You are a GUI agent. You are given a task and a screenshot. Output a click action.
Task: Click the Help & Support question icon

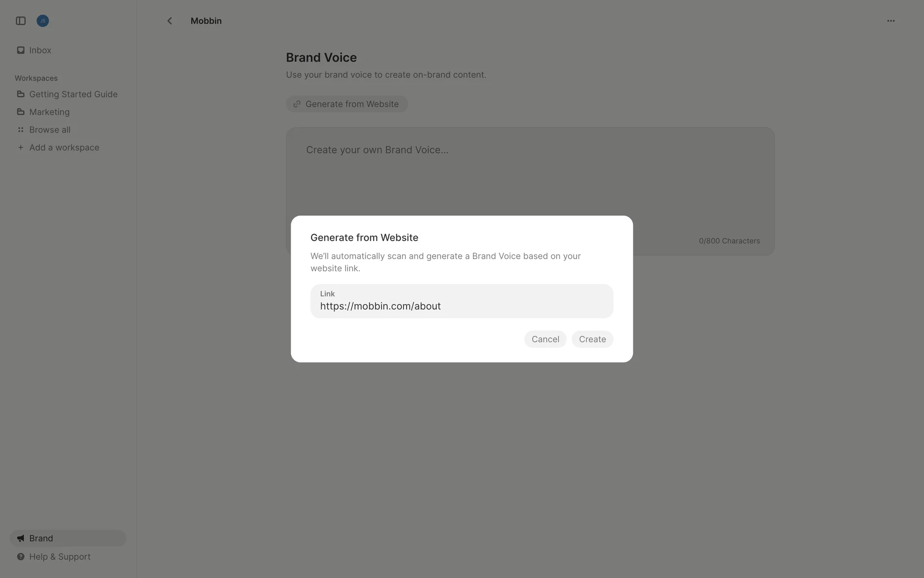[21, 556]
